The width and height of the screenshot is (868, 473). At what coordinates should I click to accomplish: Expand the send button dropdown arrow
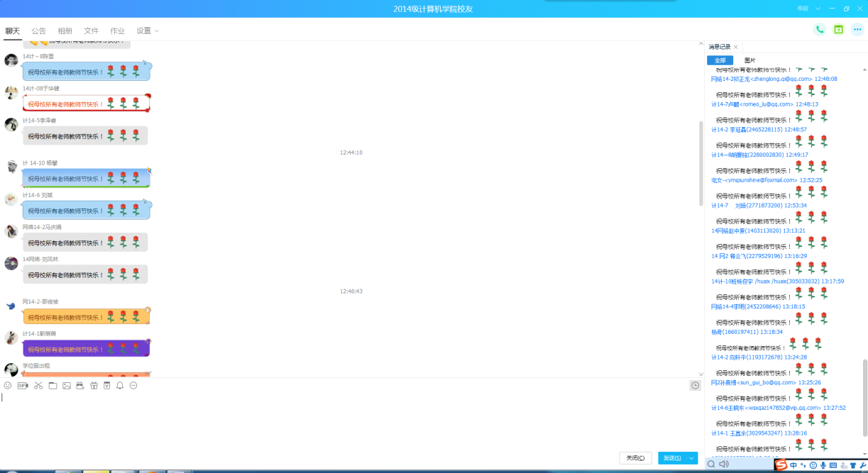tap(692, 458)
